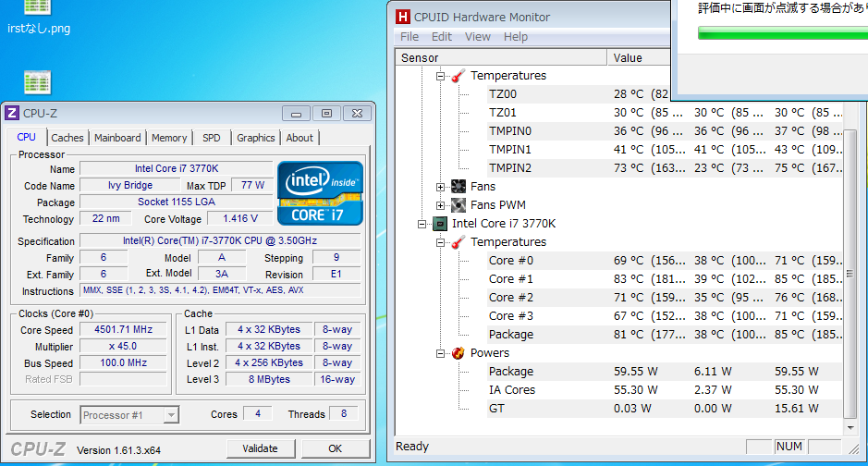The height and width of the screenshot is (466, 868).
Task: Open the Edit menu in Hardware Monitor
Action: click(x=442, y=37)
